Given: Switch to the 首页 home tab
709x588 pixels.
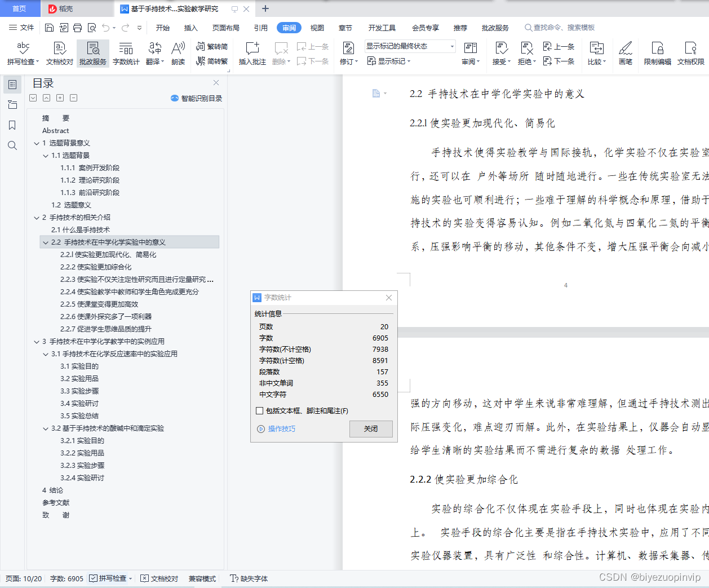Looking at the screenshot, I should pyautogui.click(x=20, y=8).
